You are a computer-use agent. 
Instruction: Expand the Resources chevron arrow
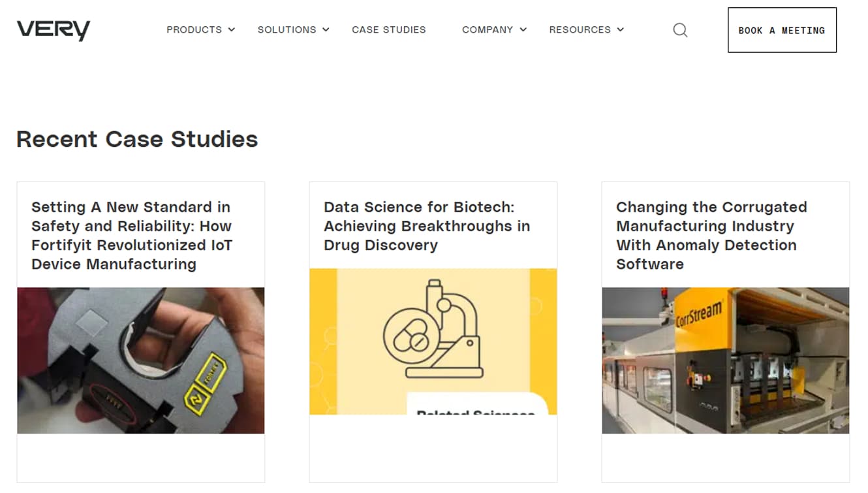tap(621, 30)
